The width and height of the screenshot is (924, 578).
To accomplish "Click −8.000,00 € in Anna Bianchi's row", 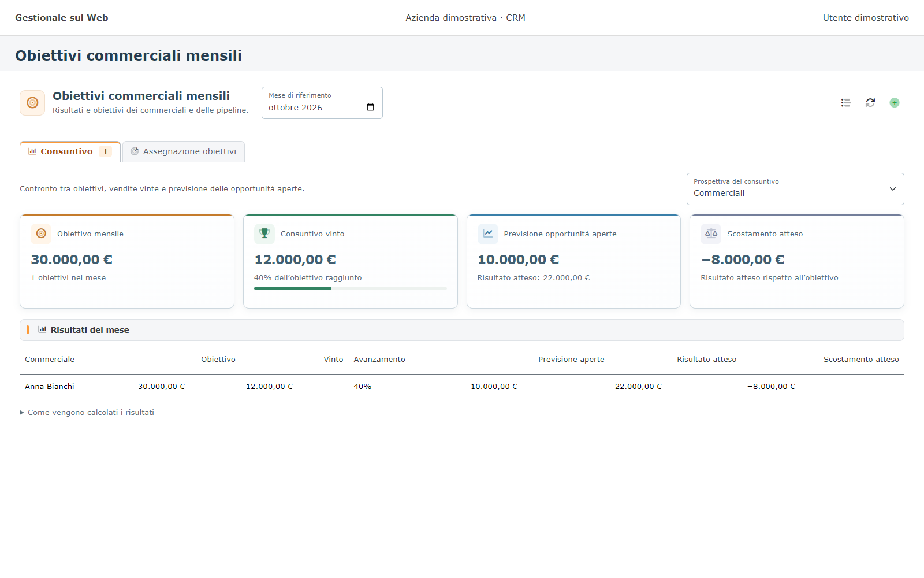I will tap(771, 387).
